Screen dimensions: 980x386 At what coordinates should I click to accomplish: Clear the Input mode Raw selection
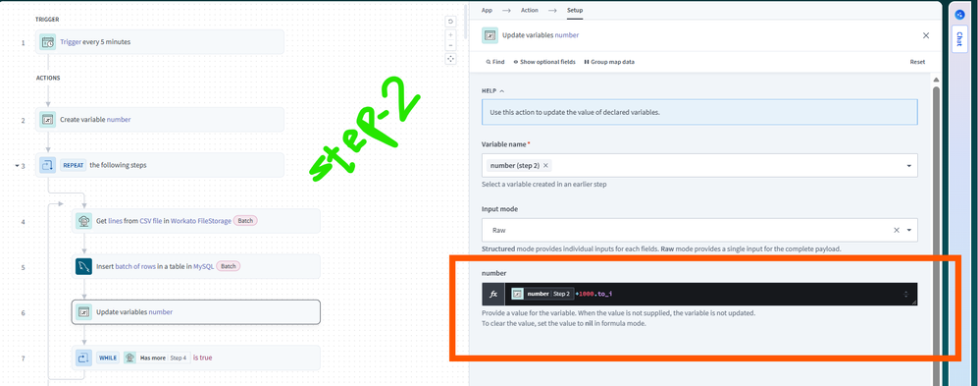pos(897,230)
